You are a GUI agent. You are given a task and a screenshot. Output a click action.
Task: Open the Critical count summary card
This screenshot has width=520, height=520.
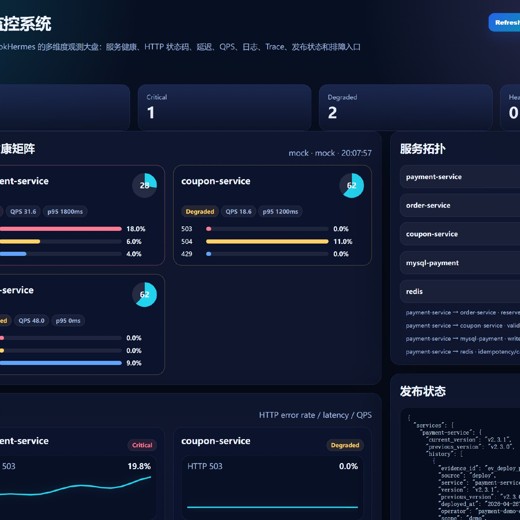224,107
